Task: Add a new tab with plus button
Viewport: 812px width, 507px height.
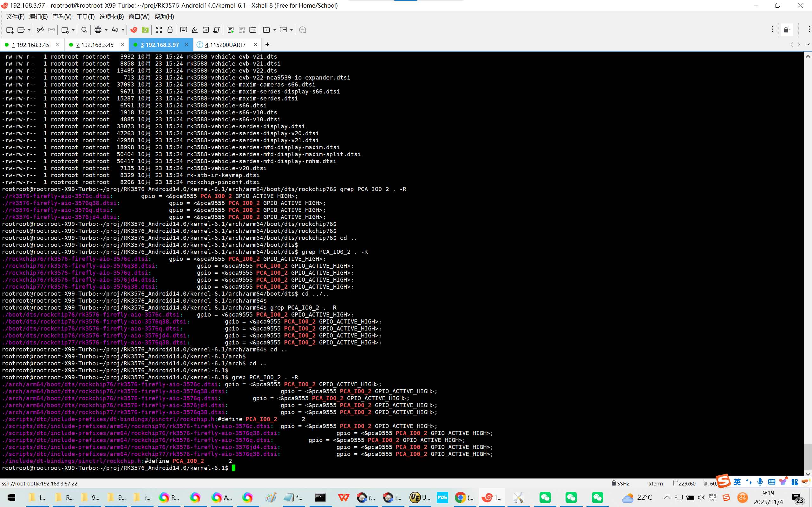Action: [x=267, y=45]
